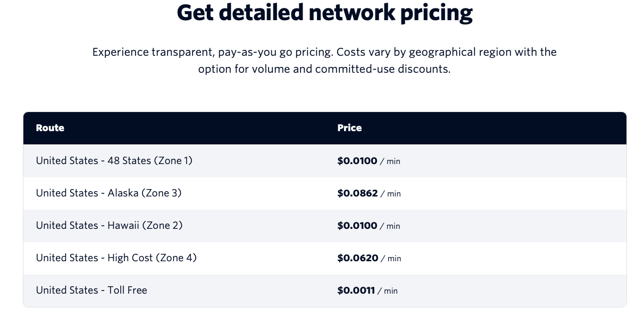Click the "United States - 48 States (Zone 1)" route

pyautogui.click(x=114, y=160)
